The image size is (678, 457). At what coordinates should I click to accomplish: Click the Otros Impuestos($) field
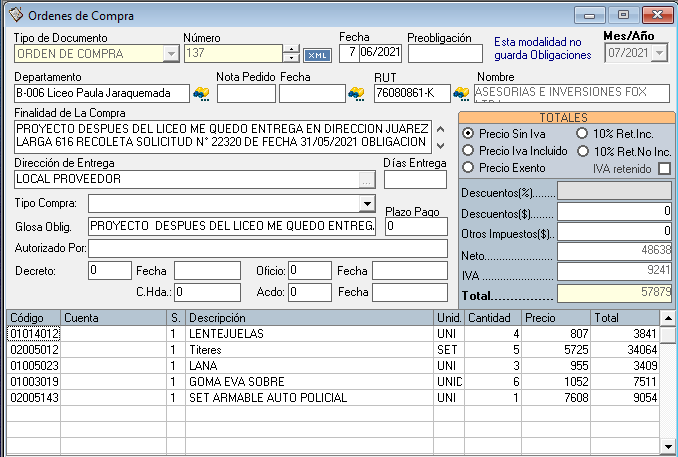point(614,232)
